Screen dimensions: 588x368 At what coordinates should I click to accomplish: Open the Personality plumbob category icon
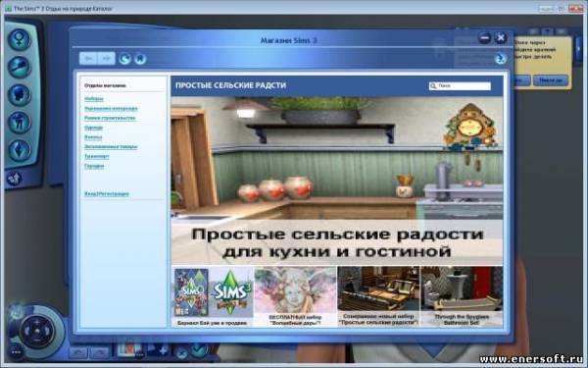[20, 150]
